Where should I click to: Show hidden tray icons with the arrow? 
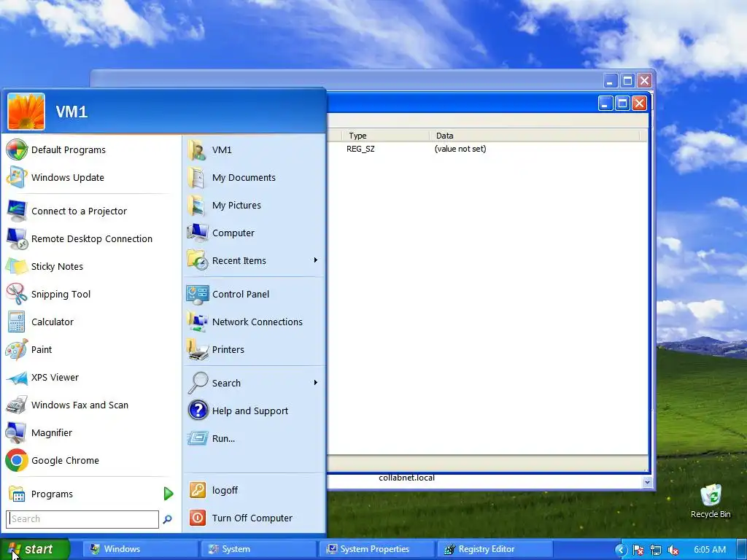click(x=621, y=550)
